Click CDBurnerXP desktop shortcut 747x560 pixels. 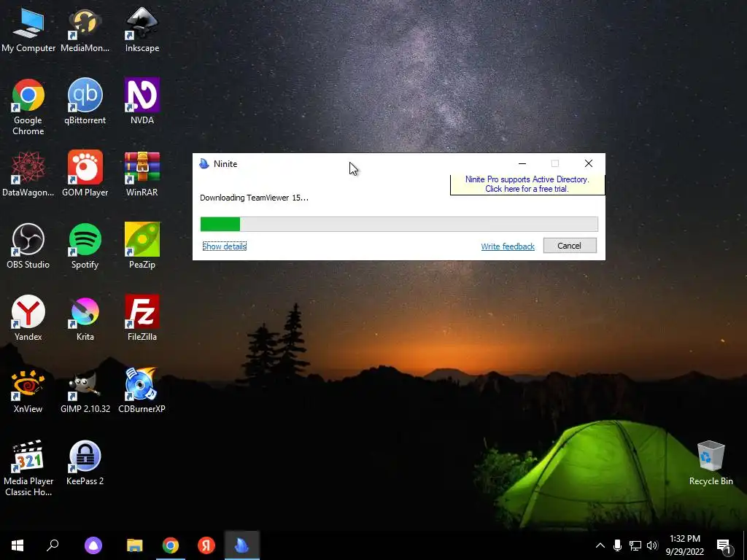[x=142, y=391]
